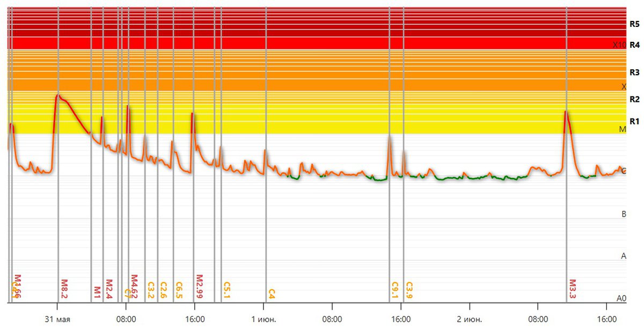
Task: Click the M8.2 flare label
Action: 64,289
